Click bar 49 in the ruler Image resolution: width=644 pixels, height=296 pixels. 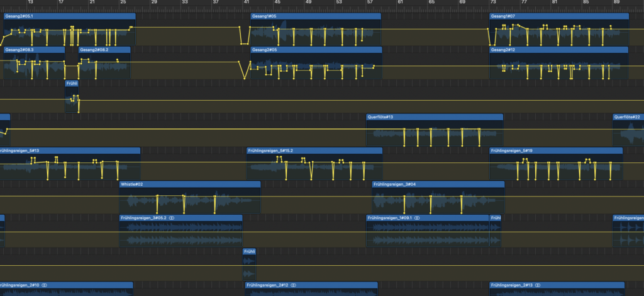[308, 2]
